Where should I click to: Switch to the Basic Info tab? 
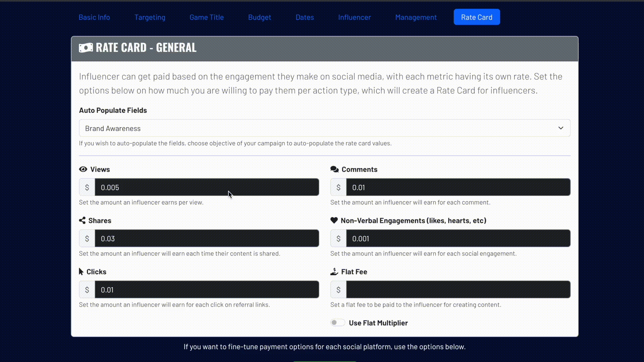point(94,17)
